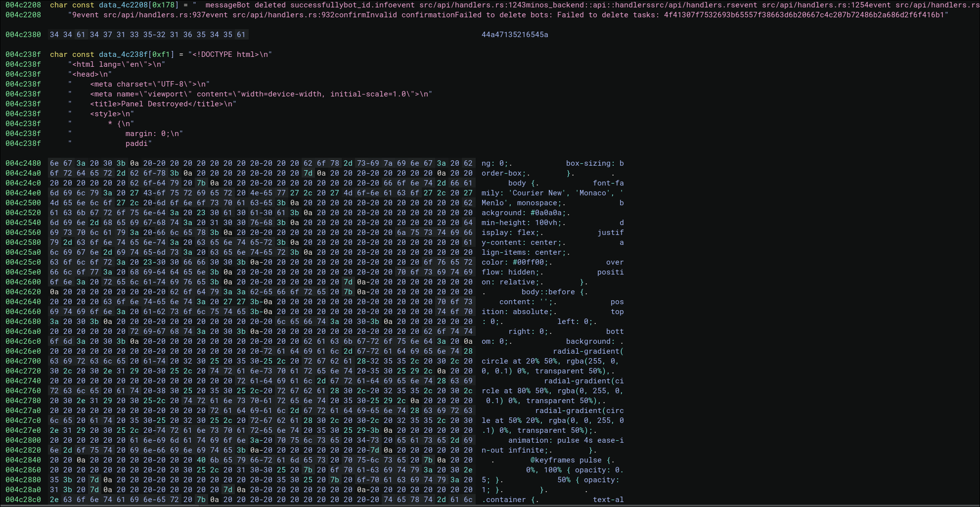
Task: Click ASCII text "lign-items: center;."
Action: pyautogui.click(x=526, y=252)
